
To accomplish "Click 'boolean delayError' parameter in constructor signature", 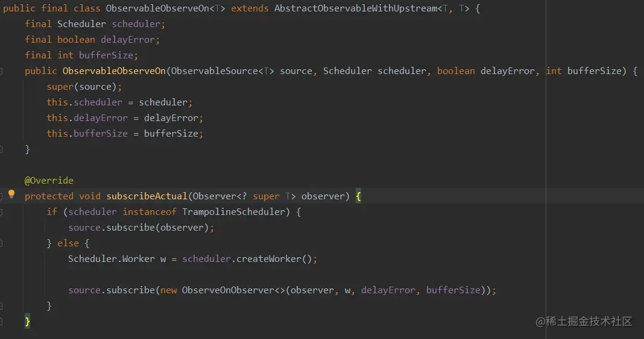I will (x=486, y=71).
